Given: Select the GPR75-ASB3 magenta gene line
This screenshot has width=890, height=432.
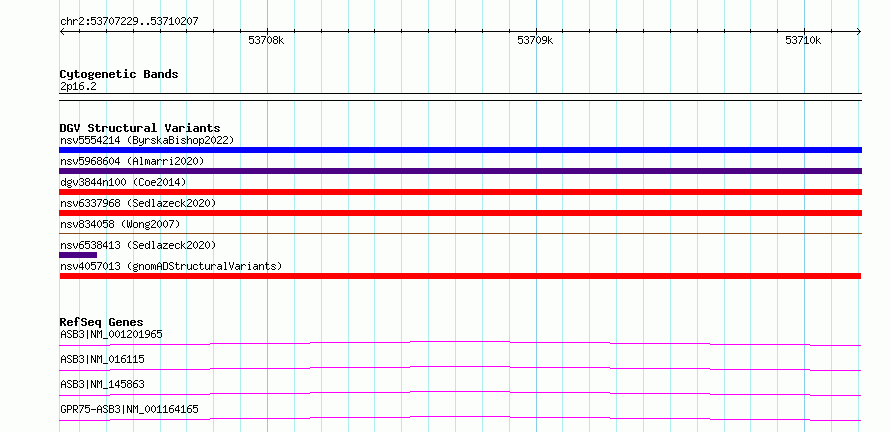Looking at the screenshot, I should pyautogui.click(x=460, y=418).
